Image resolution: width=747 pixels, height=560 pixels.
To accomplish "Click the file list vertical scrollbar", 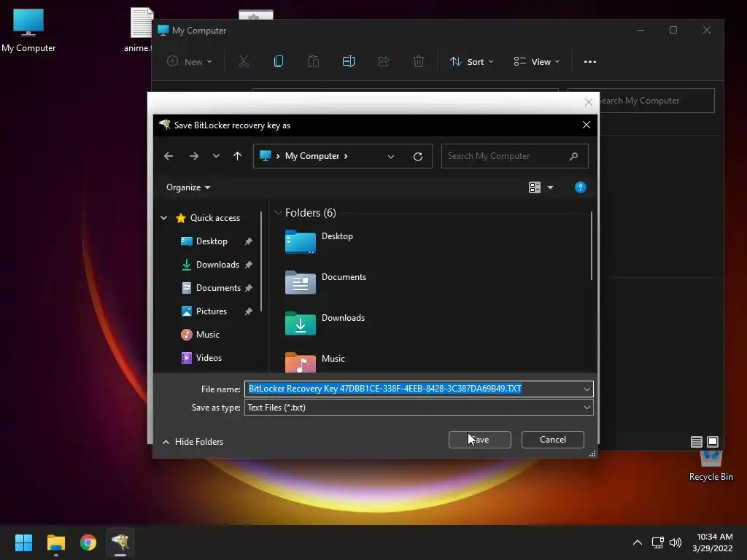I will tap(592, 246).
